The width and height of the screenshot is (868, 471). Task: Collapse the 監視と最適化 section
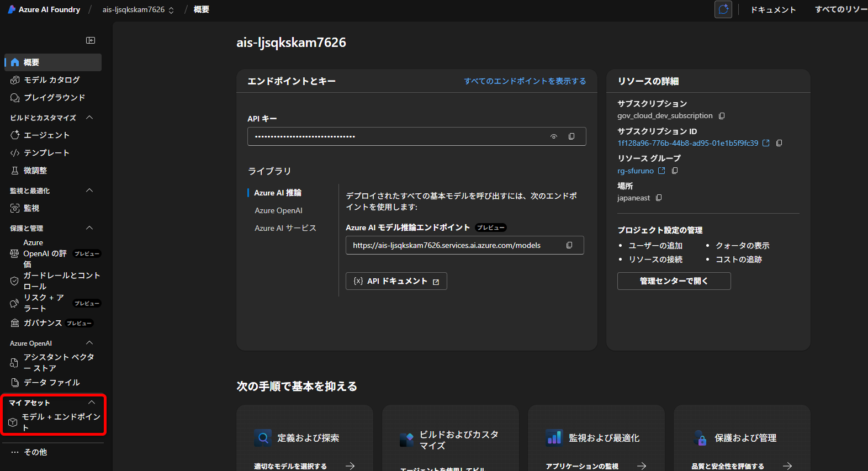[x=89, y=190]
